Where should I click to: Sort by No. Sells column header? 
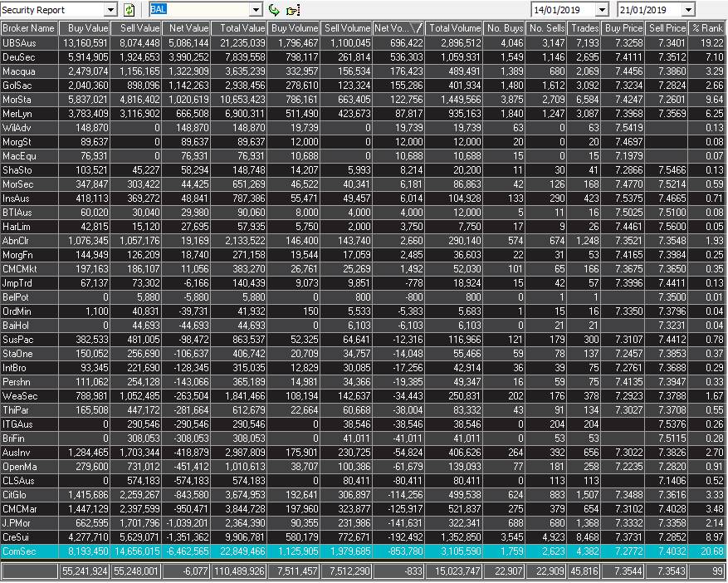[546, 28]
